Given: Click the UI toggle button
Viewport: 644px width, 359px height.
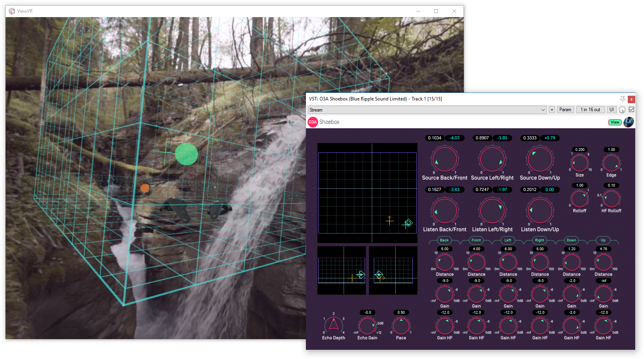Looking at the screenshot, I should click(x=611, y=110).
